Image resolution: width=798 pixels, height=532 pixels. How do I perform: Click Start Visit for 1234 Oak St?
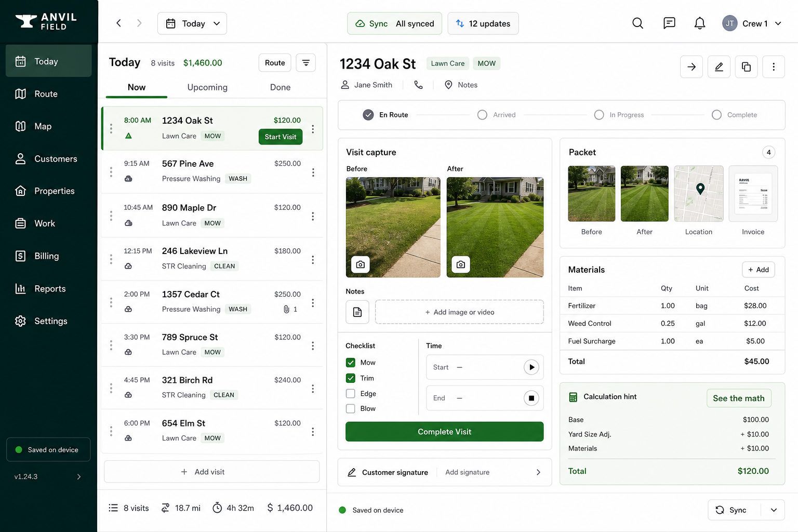pos(281,137)
